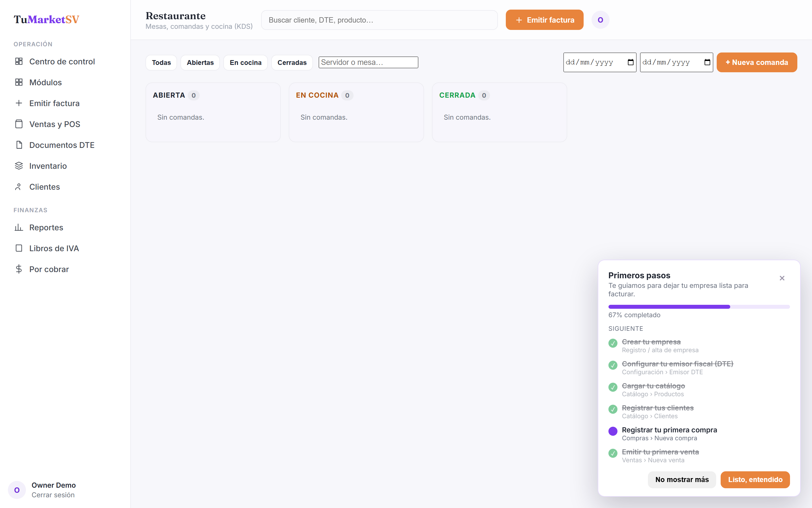Click Listo, entendido button

pyautogui.click(x=755, y=479)
